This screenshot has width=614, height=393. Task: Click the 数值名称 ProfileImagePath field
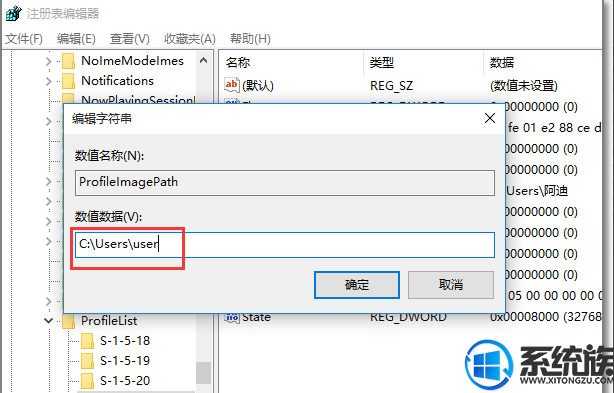point(285,182)
